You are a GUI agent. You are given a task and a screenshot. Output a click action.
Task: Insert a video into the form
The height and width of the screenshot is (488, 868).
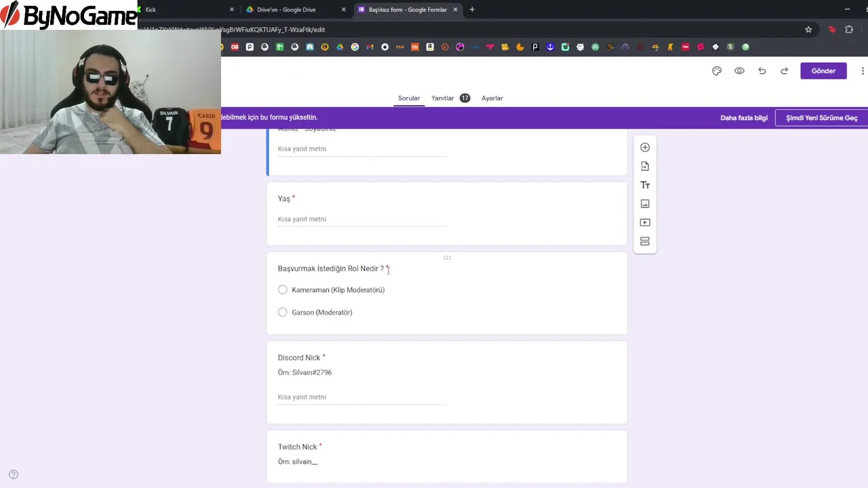point(645,222)
